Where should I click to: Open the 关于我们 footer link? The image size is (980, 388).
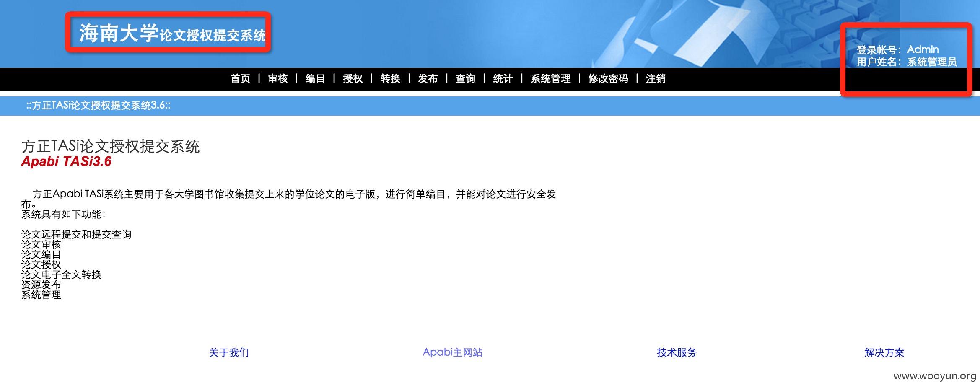229,353
